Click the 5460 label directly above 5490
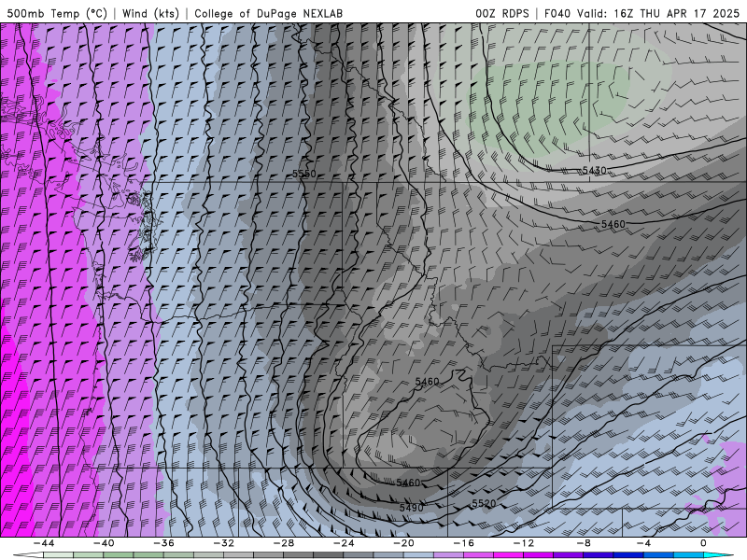 (x=408, y=483)
